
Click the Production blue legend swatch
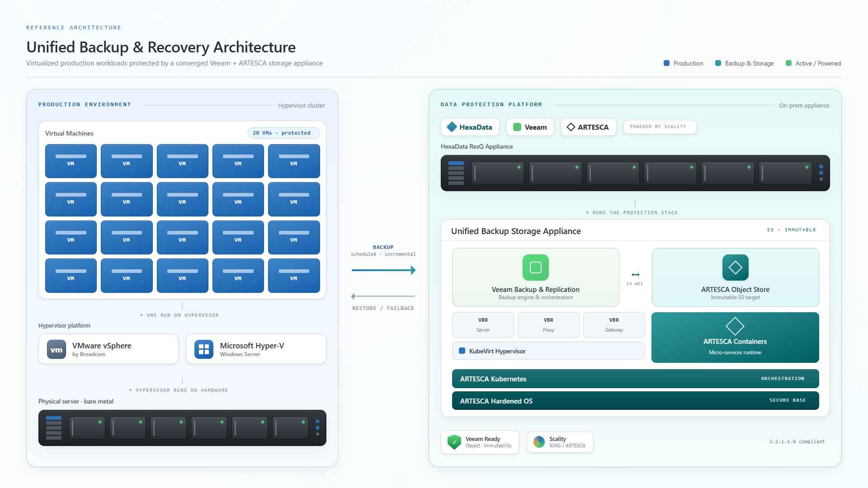pos(666,63)
